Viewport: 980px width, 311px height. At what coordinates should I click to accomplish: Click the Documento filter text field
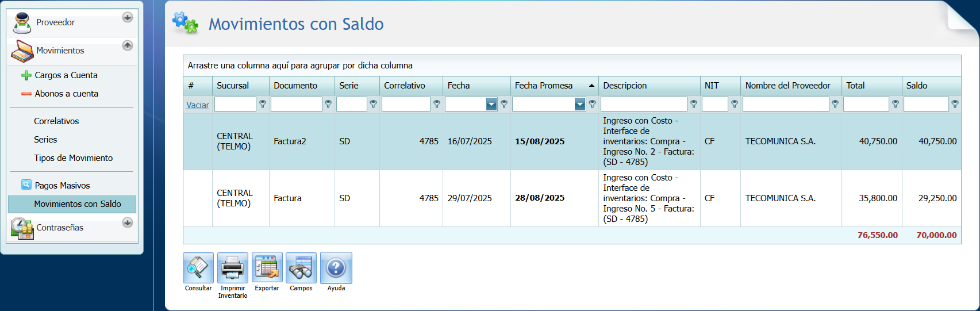pos(297,104)
